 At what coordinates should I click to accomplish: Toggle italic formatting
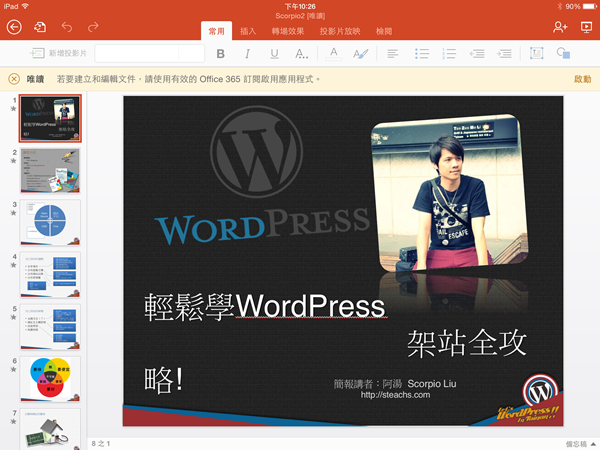(x=248, y=53)
